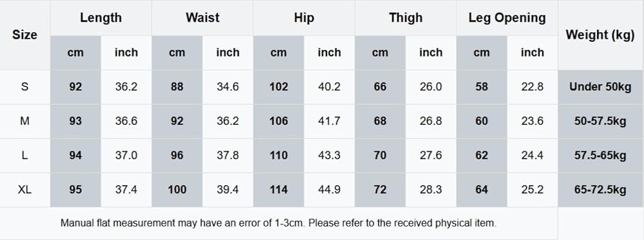Click the Waist column header
Image resolution: width=644 pixels, height=240 pixels.
(202, 17)
